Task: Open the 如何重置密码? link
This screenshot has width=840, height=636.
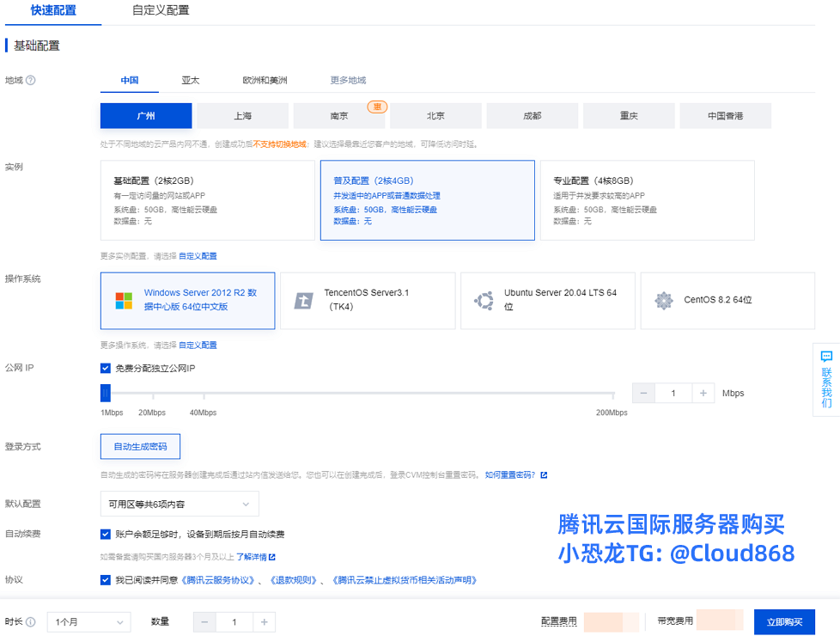Action: coord(510,475)
